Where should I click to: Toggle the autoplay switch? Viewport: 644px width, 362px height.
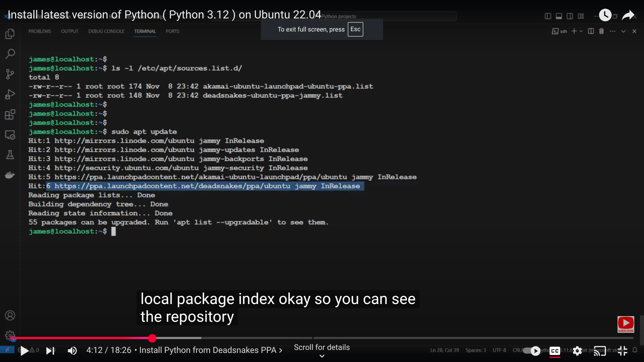(532, 351)
